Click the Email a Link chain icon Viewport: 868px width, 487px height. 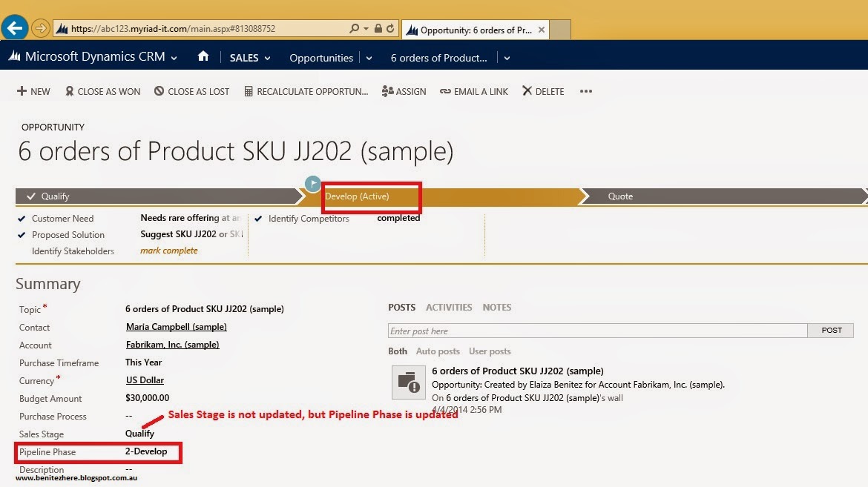click(x=445, y=91)
